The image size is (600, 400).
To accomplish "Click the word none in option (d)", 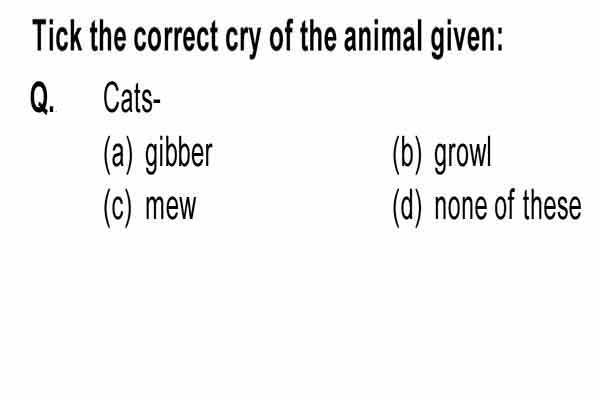I will click(x=461, y=207).
